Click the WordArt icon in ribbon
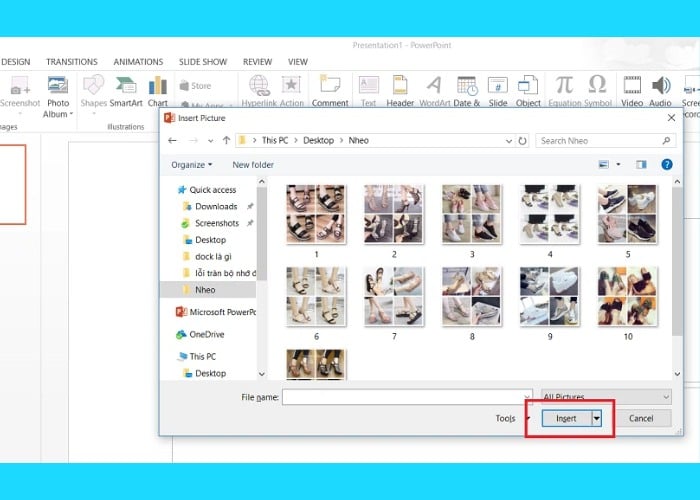This screenshot has width=700, height=500. [435, 87]
